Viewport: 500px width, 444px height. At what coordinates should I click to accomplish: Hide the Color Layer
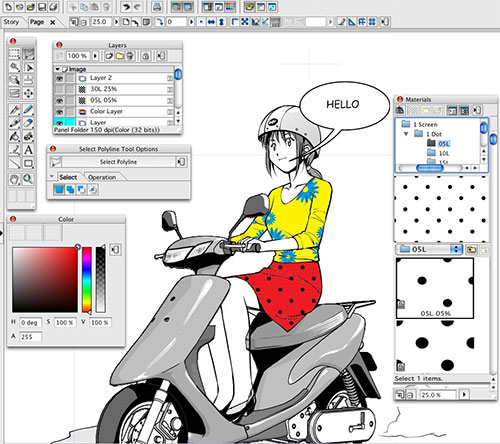(60, 112)
